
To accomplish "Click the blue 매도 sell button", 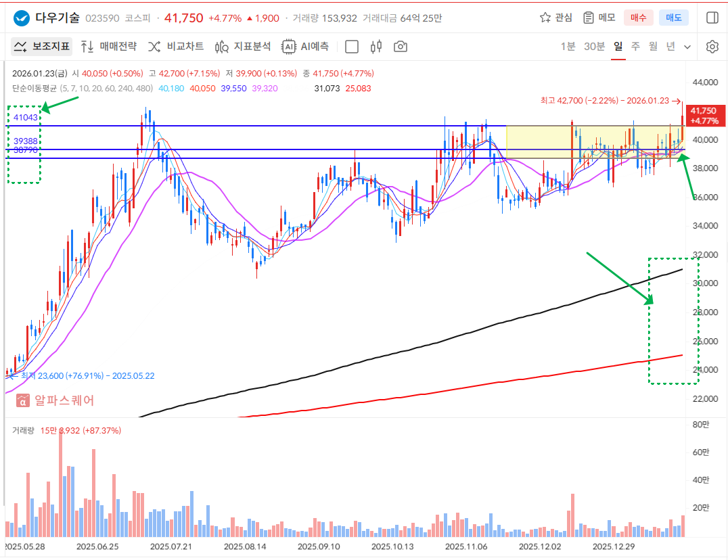I will pyautogui.click(x=673, y=18).
